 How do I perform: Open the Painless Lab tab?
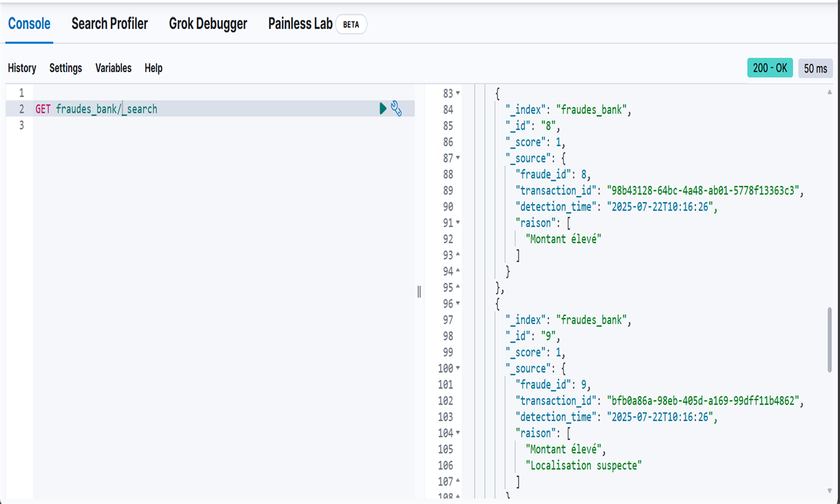tap(300, 24)
